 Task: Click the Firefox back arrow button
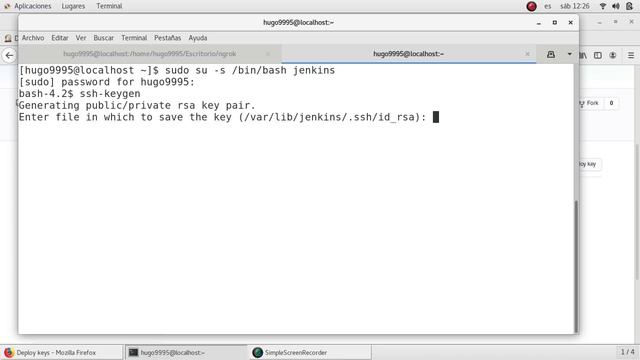9,55
